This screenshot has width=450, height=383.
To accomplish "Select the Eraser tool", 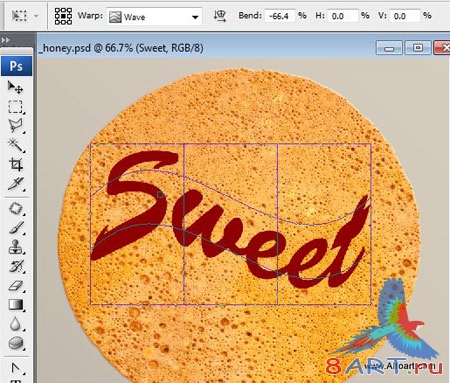I will tap(15, 286).
